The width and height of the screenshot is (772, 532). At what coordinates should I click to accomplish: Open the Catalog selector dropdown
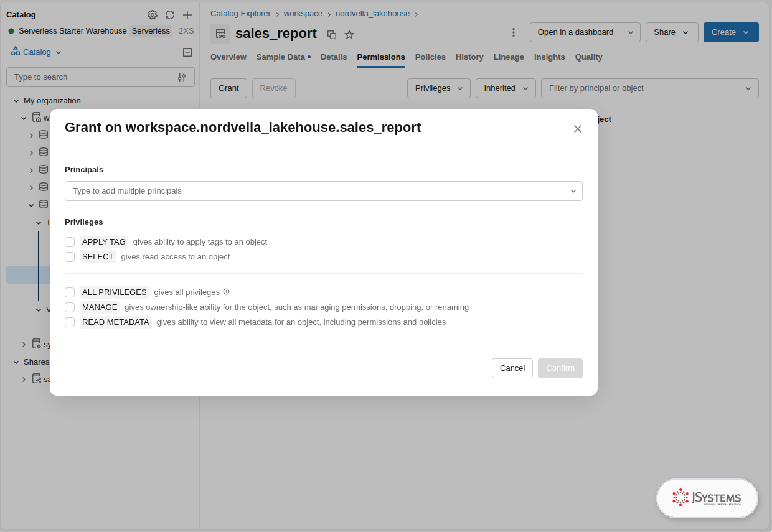tap(37, 52)
